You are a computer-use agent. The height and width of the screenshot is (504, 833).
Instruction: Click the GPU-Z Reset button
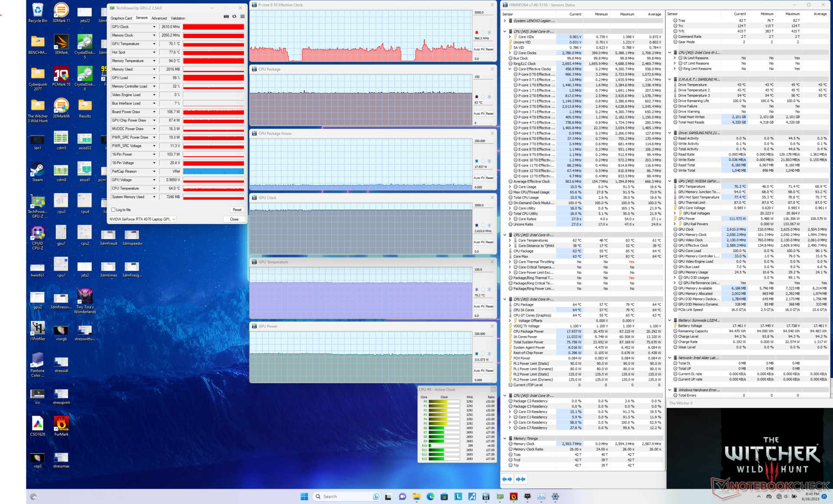tap(237, 209)
